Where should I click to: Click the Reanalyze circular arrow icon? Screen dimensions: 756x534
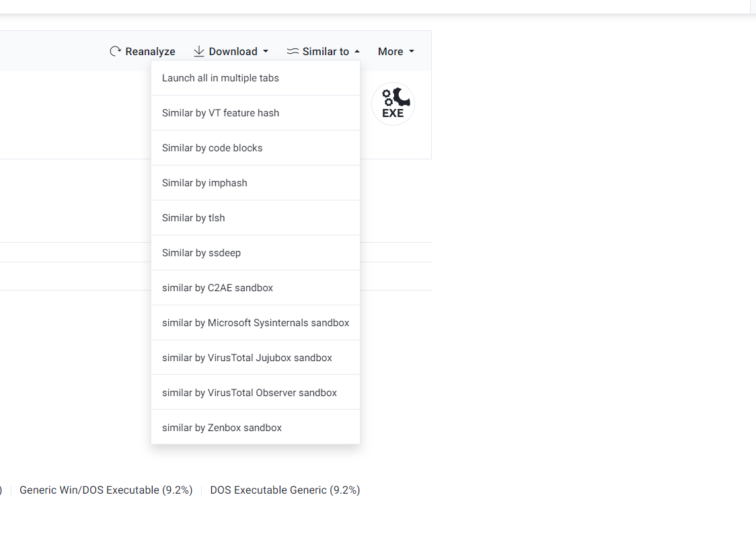(115, 51)
